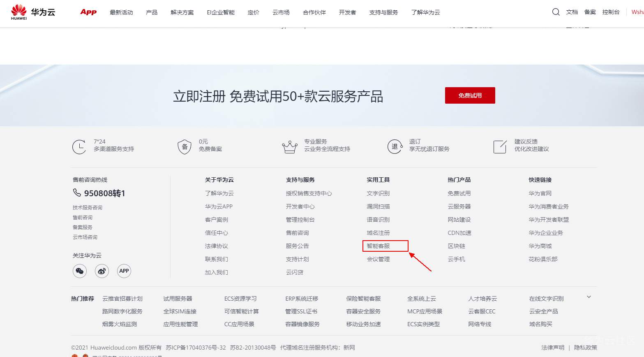Viewport: 644px width, 357px height.
Task: Open the 信任中心 link
Action: coord(217,233)
